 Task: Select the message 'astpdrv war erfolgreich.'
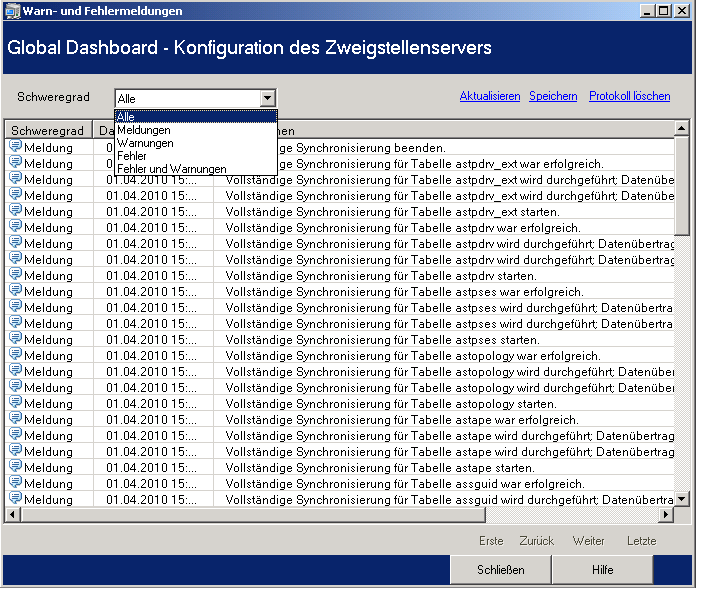tap(403, 228)
